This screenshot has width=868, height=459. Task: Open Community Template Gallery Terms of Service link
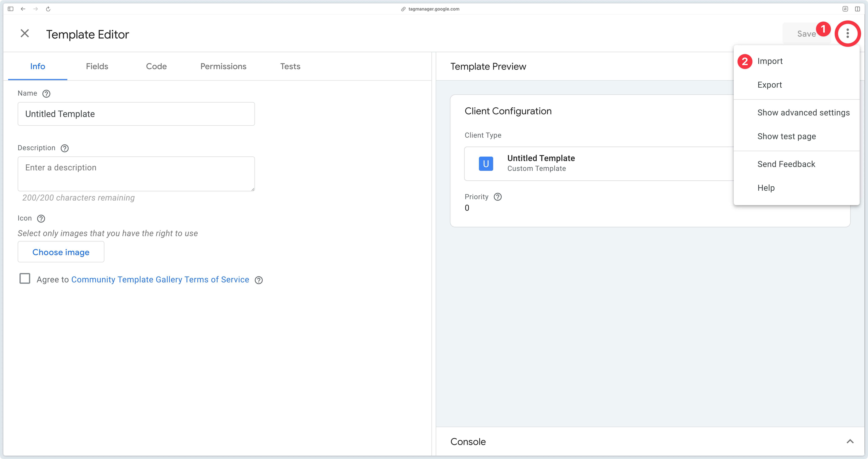[160, 280]
